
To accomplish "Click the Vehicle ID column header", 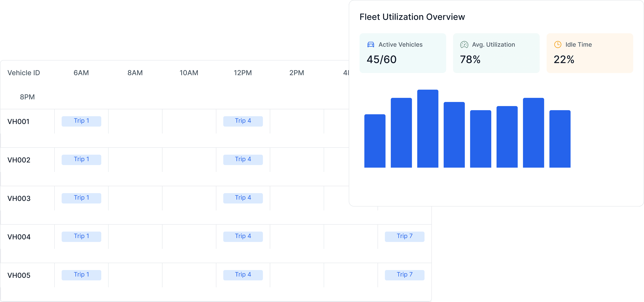I will pyautogui.click(x=24, y=73).
